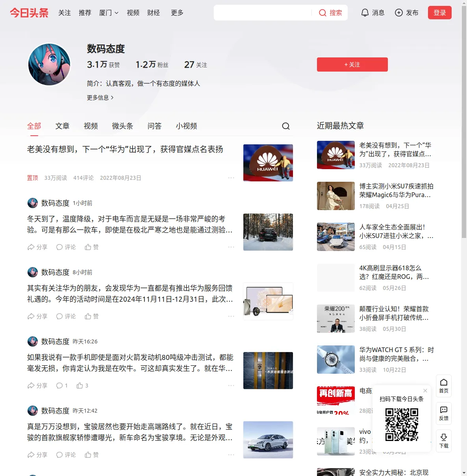Like the 华为服务回馈 post
Image resolution: width=467 pixels, height=476 pixels.
92,316
